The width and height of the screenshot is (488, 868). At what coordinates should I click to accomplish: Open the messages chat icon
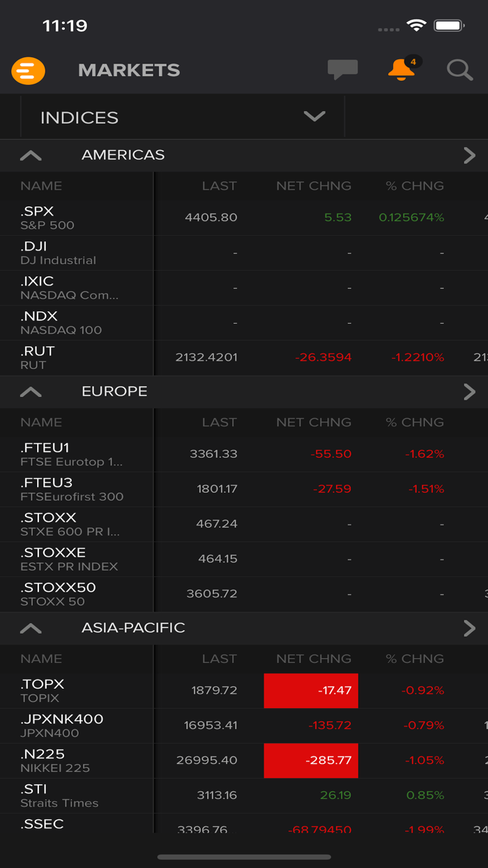342,70
